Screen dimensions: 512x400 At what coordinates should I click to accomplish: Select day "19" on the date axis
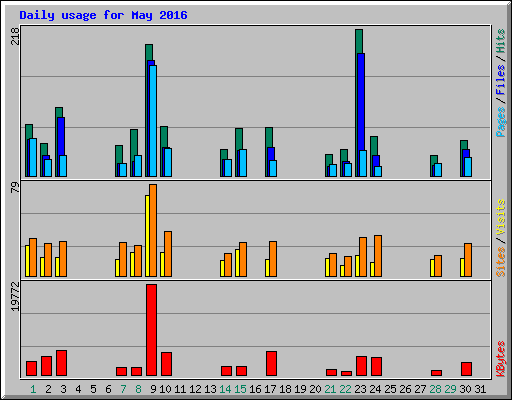[300, 389]
